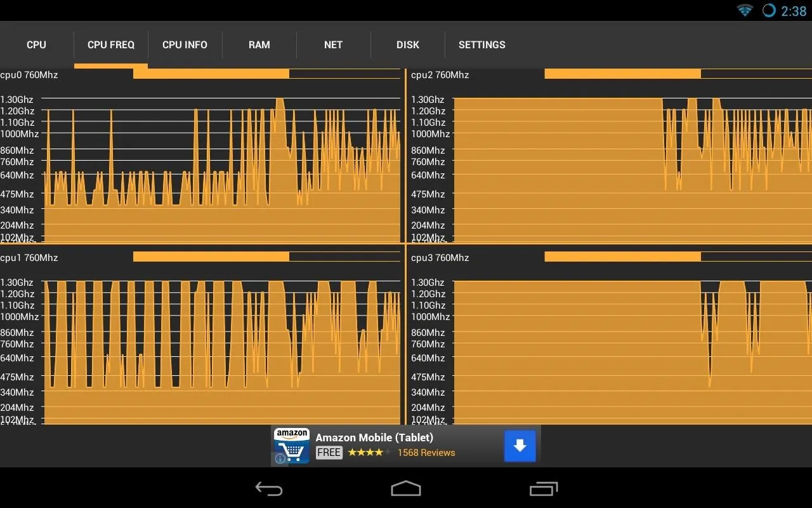Tap the Amazon Mobile download arrow button
Screen dimensions: 812x508
click(x=520, y=446)
